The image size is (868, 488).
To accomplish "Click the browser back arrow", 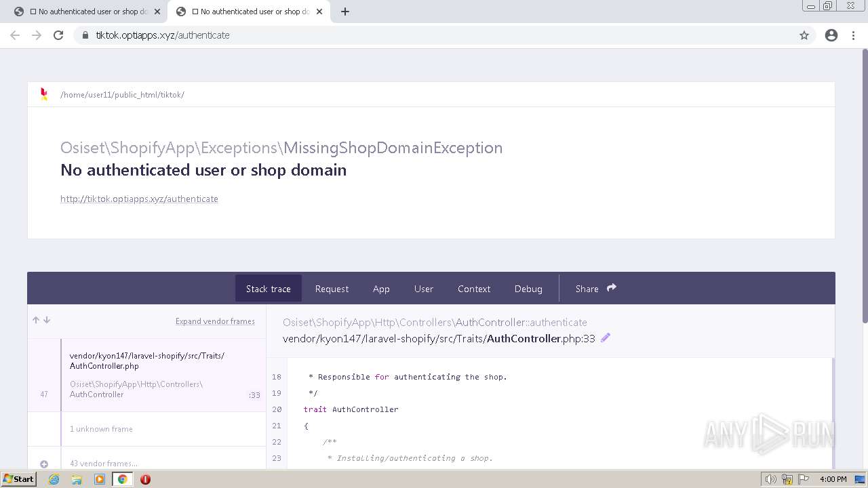I will click(x=15, y=35).
